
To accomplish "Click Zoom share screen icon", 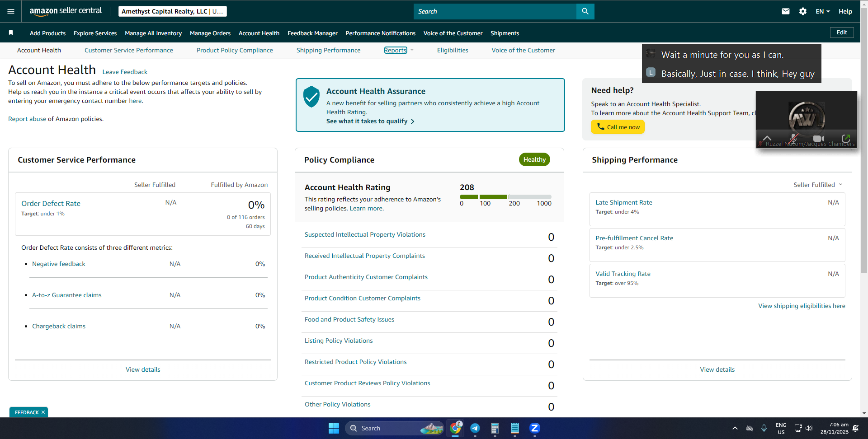I will tap(846, 138).
